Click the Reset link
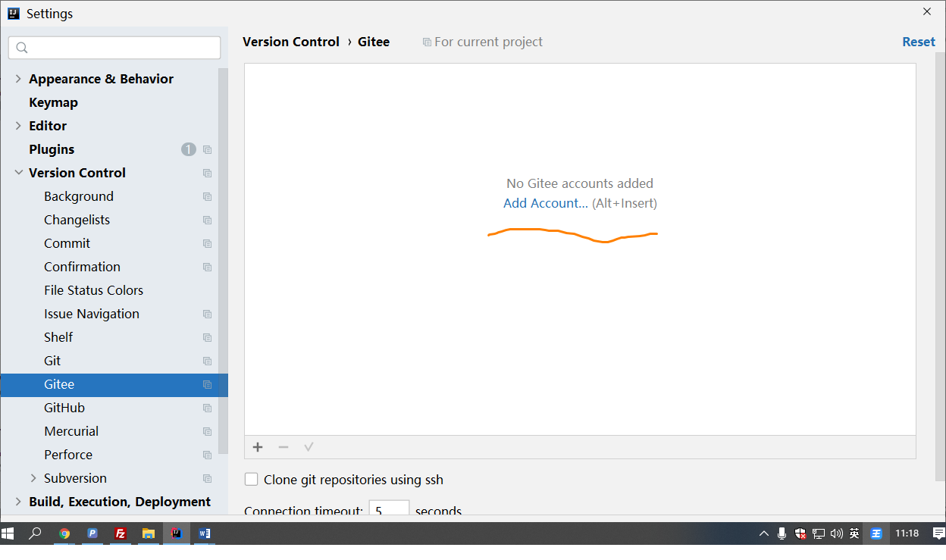Image resolution: width=946 pixels, height=560 pixels. [919, 42]
